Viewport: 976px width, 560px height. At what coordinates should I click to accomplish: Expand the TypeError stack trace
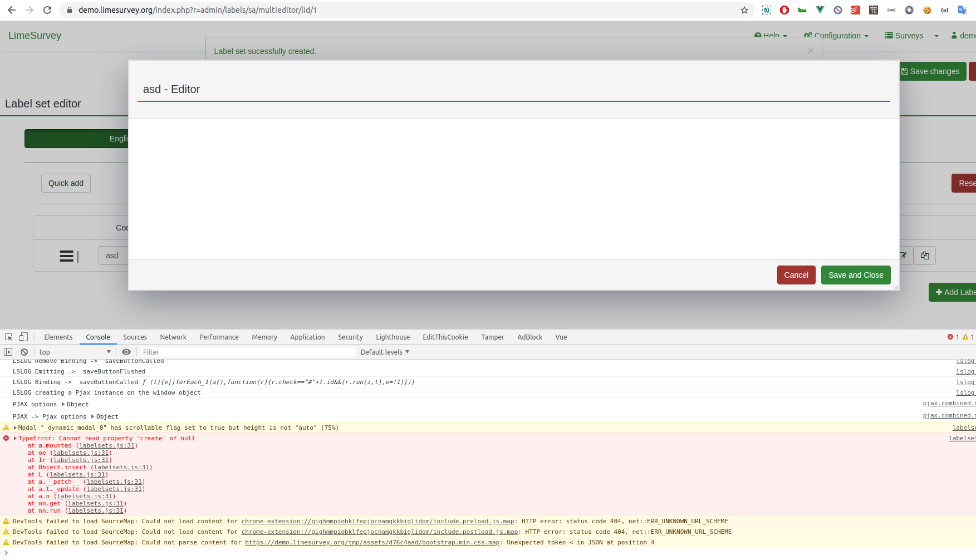click(x=16, y=439)
